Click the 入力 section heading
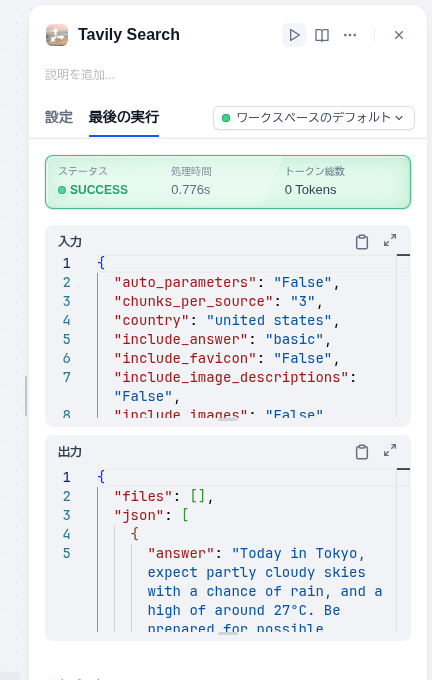Image resolution: width=432 pixels, height=680 pixels. (x=70, y=242)
